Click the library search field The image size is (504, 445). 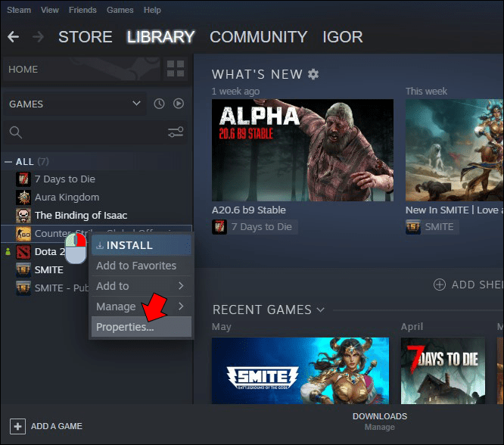tap(95, 132)
